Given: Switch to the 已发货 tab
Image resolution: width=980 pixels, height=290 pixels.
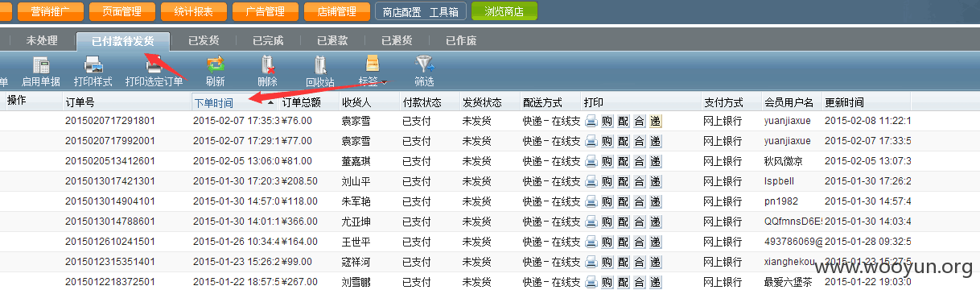Looking at the screenshot, I should coord(203,40).
